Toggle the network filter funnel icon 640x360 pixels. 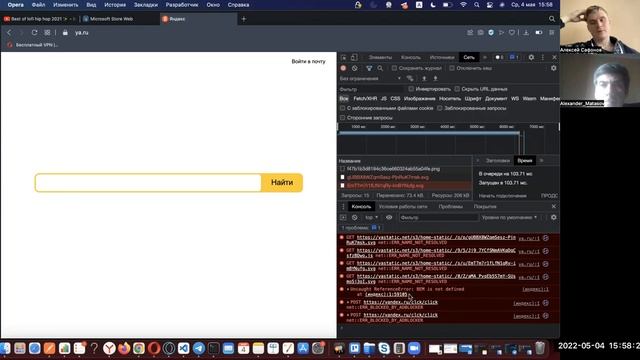point(369,68)
